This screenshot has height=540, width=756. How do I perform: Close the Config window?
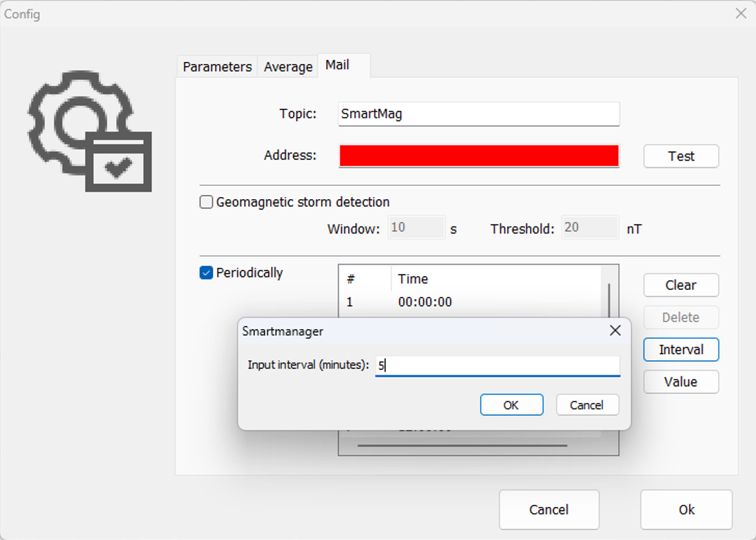(x=741, y=13)
